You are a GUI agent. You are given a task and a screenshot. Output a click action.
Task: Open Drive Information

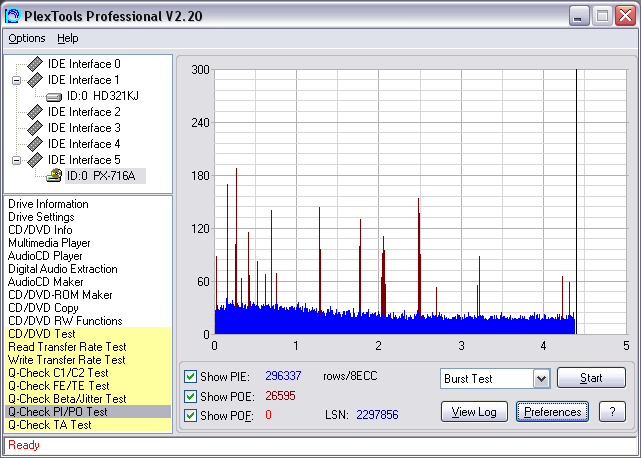tap(48, 204)
